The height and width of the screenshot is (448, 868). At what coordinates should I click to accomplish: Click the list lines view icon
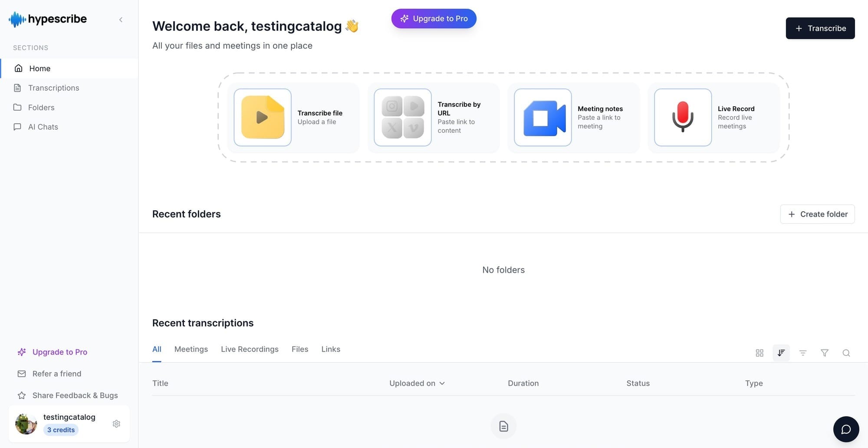802,353
